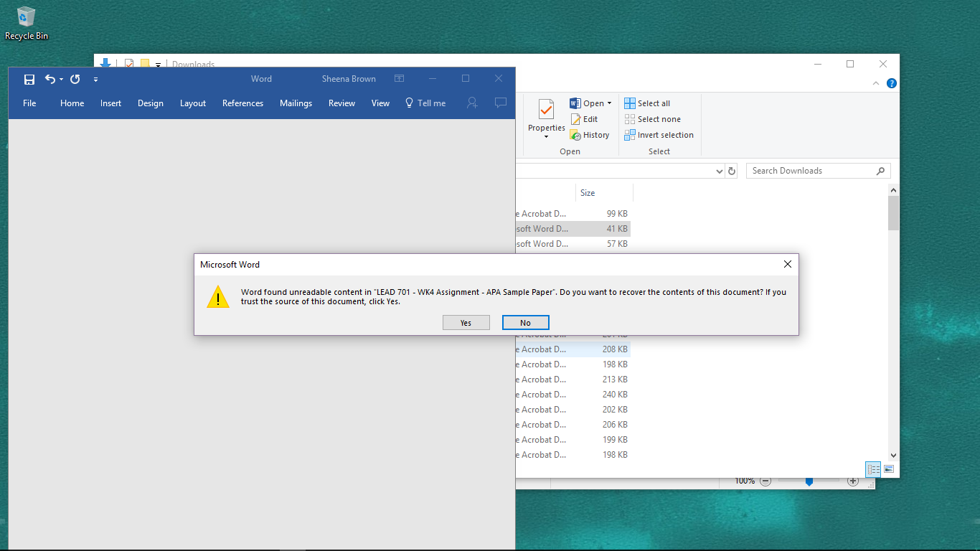The height and width of the screenshot is (551, 980).
Task: Expand the Open button dropdown arrow
Action: point(609,103)
